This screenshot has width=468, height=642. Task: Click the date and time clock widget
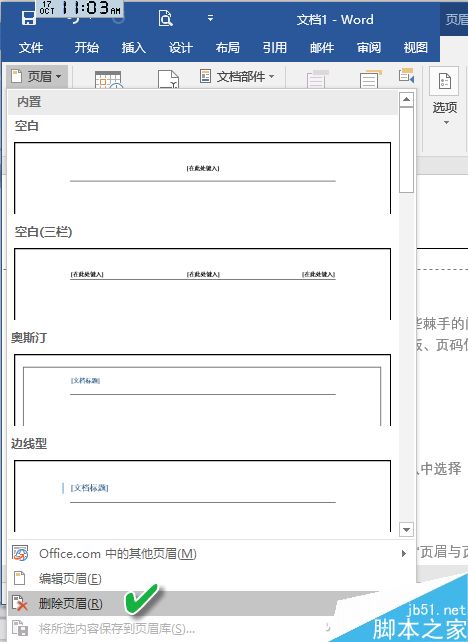click(80, 8)
